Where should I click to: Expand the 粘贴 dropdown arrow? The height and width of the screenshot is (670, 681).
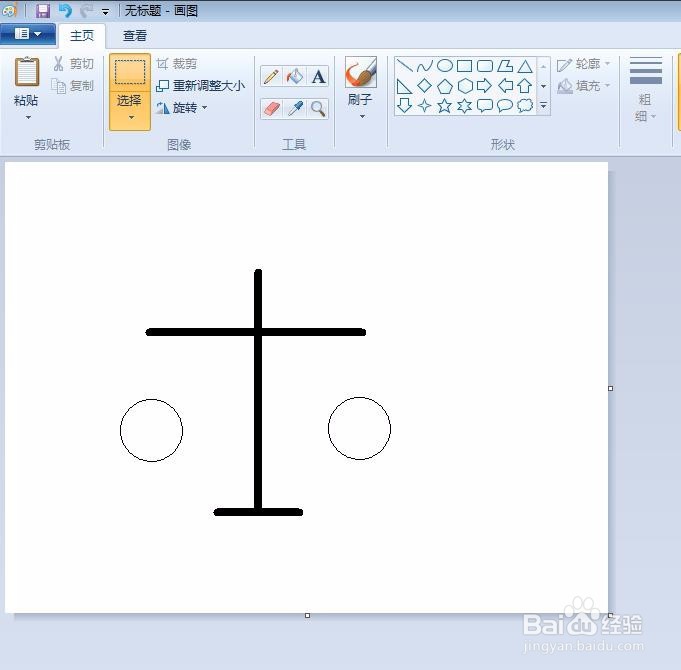click(28, 117)
